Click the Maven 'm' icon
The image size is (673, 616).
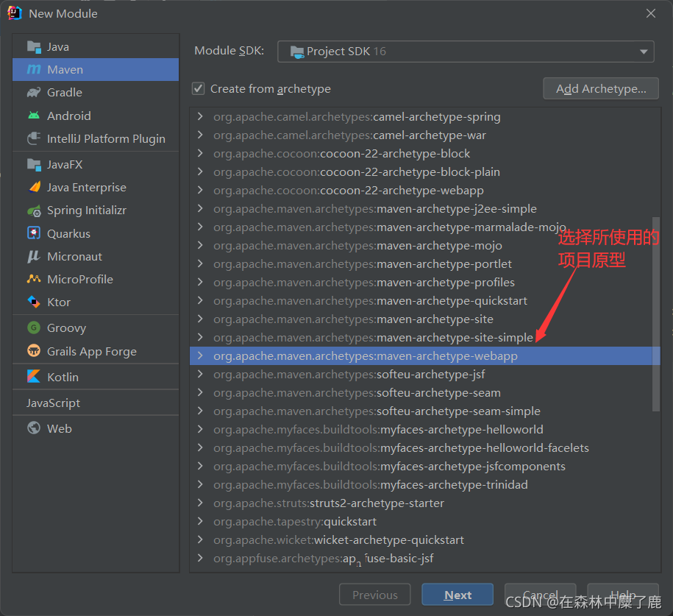(x=34, y=69)
